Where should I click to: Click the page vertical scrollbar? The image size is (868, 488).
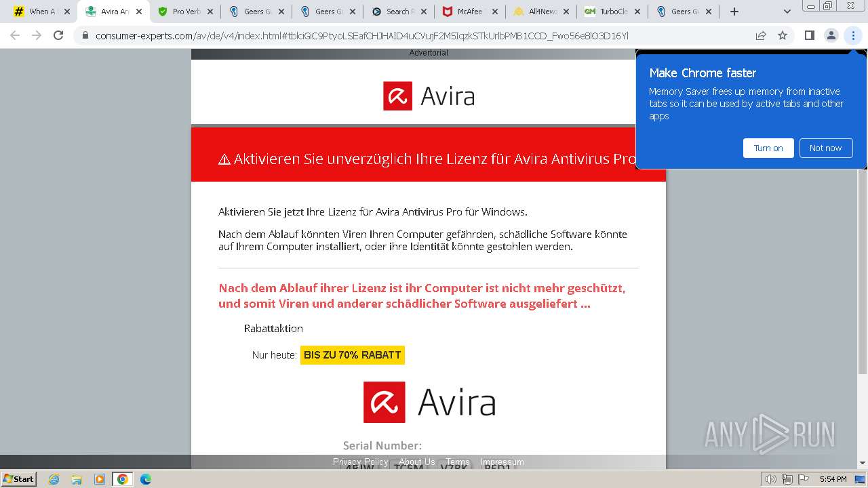pyautogui.click(x=863, y=216)
